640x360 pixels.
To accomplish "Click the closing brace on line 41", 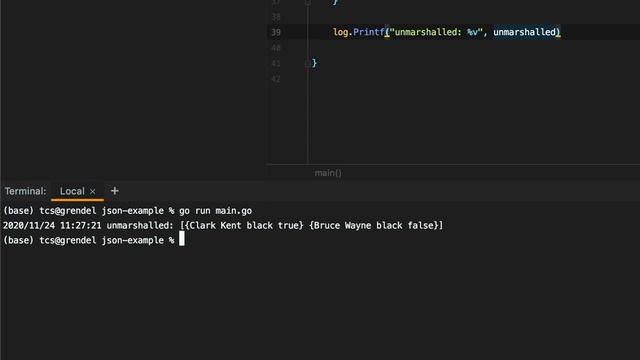I will click(314, 63).
